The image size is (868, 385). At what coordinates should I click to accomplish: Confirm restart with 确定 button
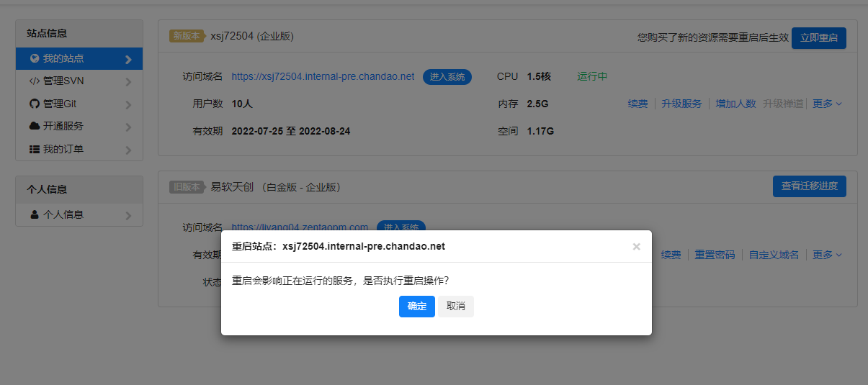[x=416, y=307]
